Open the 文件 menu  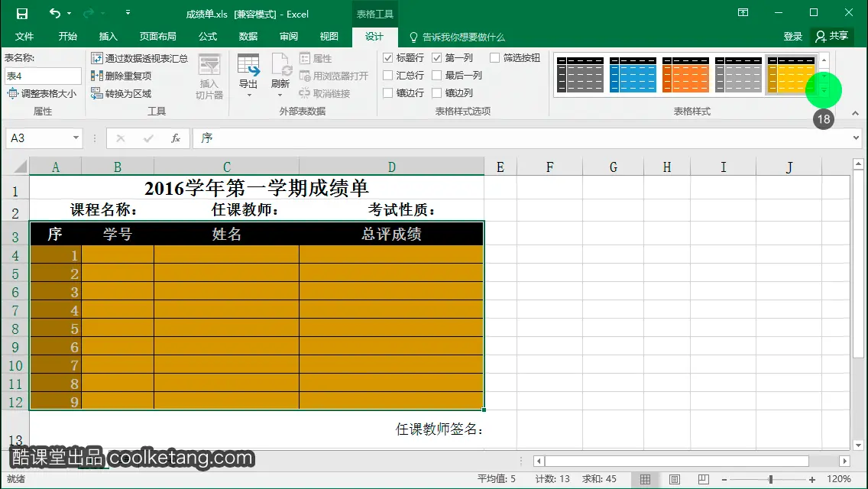(x=24, y=37)
